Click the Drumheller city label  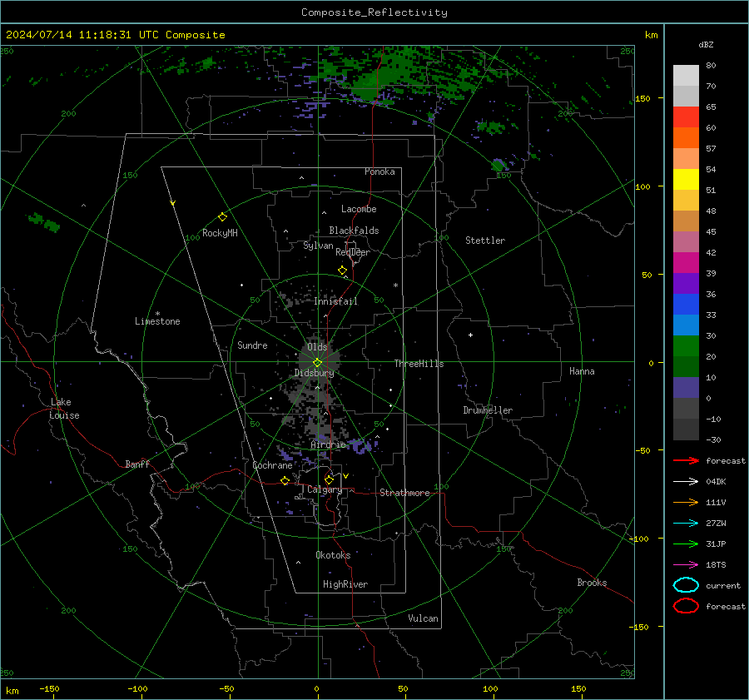[x=487, y=410]
